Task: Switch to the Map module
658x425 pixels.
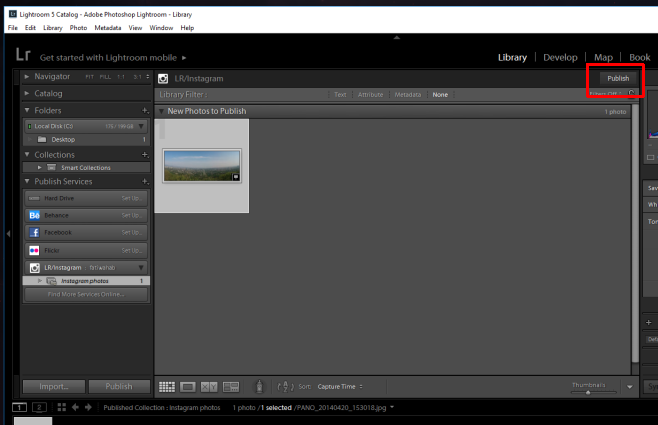Action: tap(603, 57)
